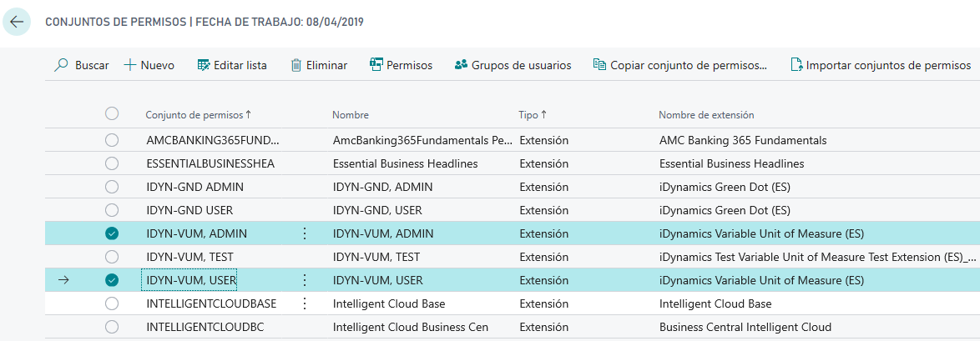Click the page title Conjuntos de permisos
The image size is (980, 341).
coord(205,22)
